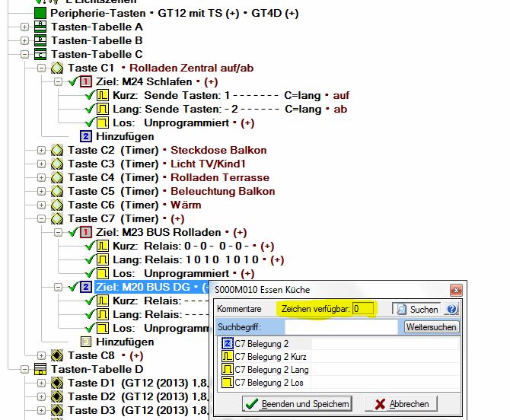The width and height of the screenshot is (510, 420).
Task: Click the blue 2 icon next to Hinzufügen
Action: pos(86,137)
